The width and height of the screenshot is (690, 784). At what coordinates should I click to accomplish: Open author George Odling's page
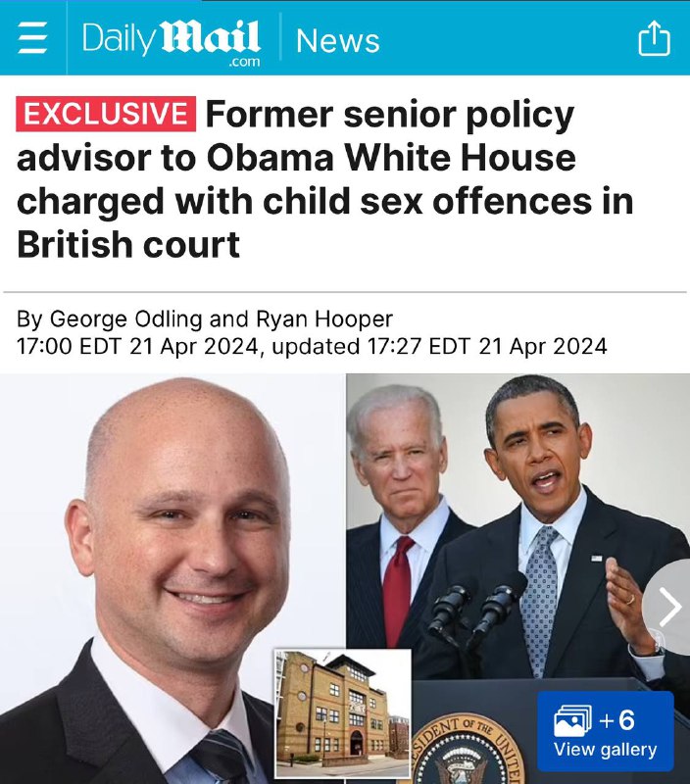tap(126, 319)
